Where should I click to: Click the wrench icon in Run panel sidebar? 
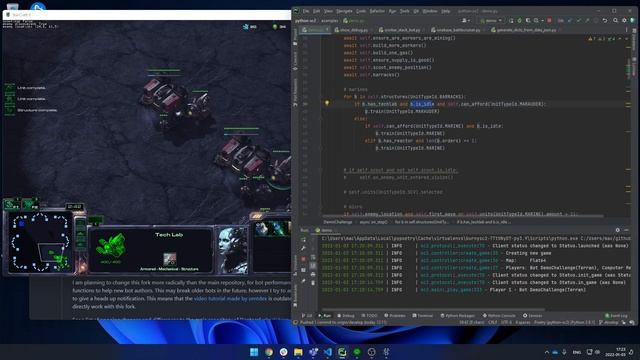pos(303,248)
